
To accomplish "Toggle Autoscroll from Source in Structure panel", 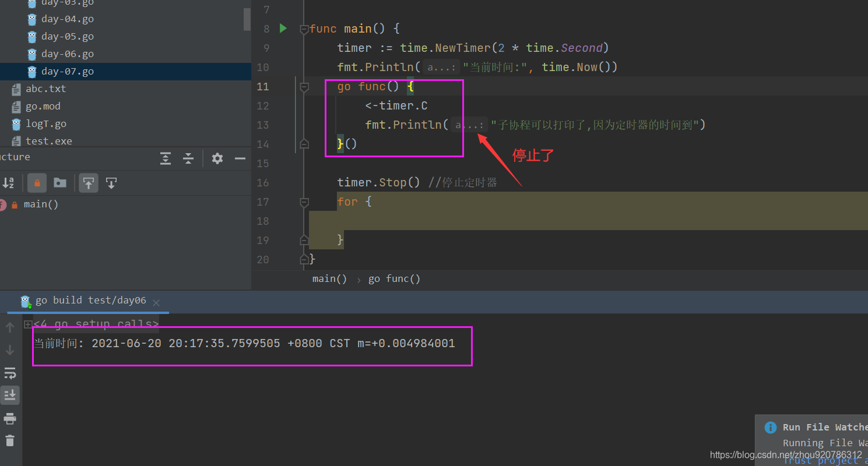I will pyautogui.click(x=111, y=183).
